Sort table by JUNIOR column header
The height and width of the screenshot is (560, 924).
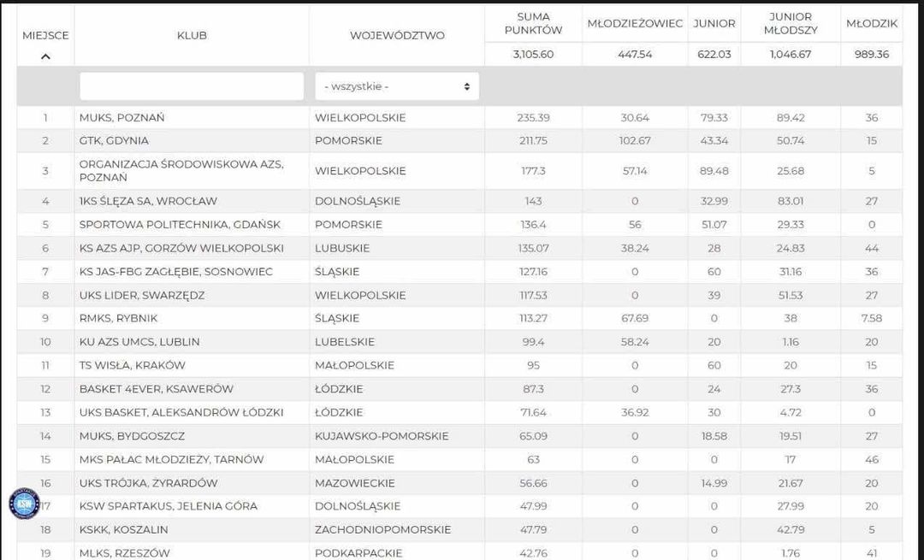(x=714, y=24)
